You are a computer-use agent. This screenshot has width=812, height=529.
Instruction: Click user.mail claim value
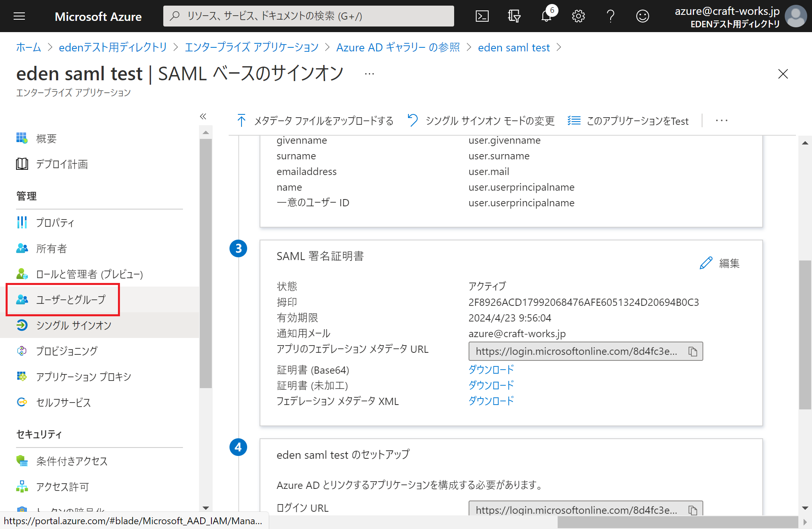[x=489, y=171]
